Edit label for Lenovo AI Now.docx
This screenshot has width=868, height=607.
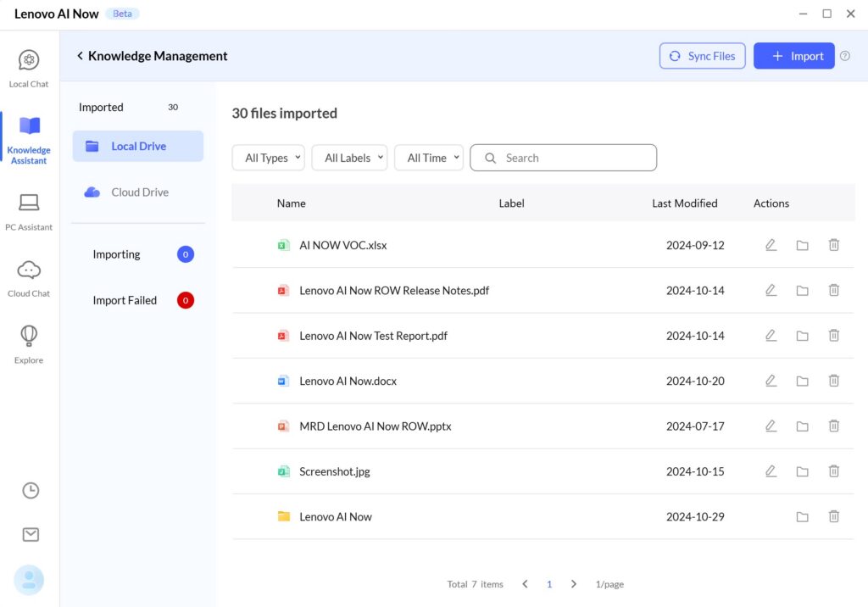[x=771, y=381]
